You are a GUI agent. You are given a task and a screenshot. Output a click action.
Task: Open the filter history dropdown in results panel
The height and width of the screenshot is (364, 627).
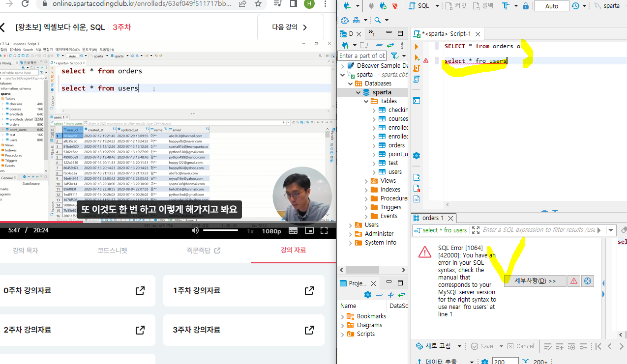pos(611,230)
